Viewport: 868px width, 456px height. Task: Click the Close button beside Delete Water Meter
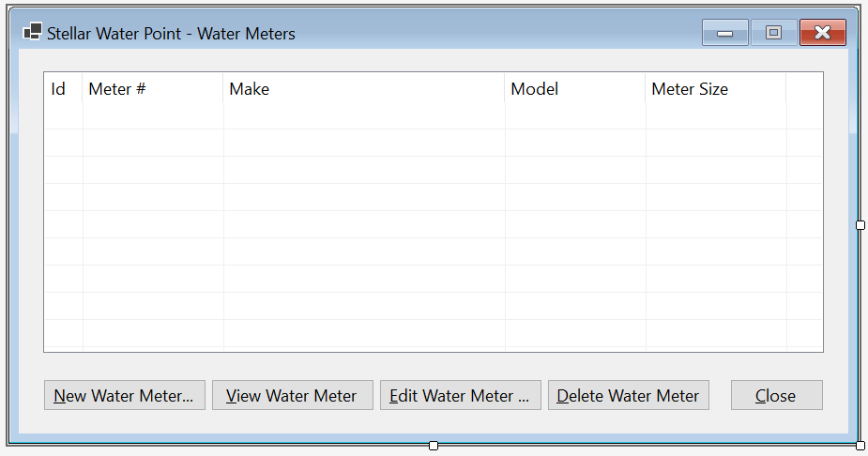777,395
